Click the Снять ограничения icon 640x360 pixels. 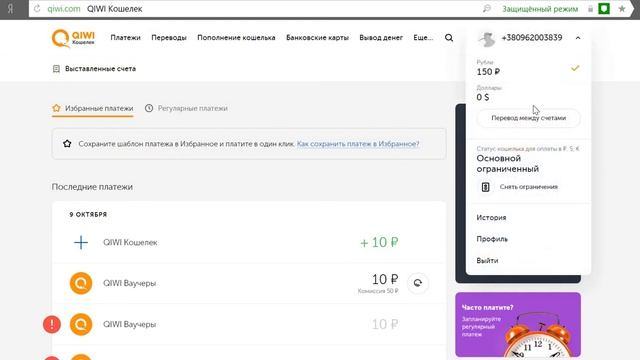click(x=485, y=187)
